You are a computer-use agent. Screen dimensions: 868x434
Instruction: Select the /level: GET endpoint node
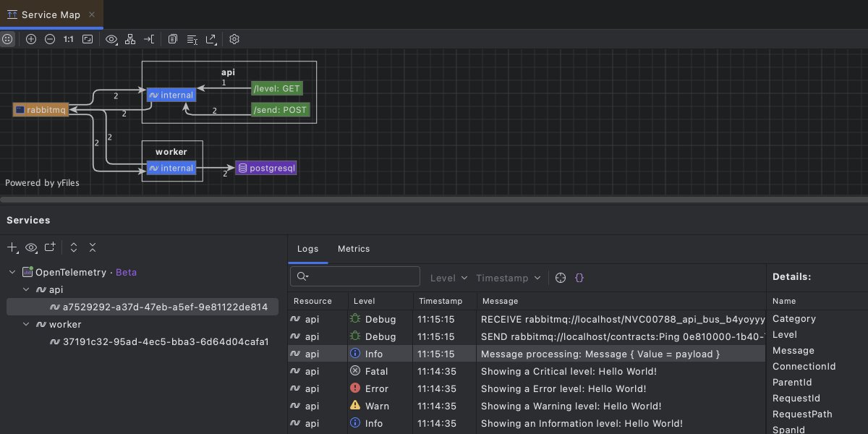tap(276, 89)
